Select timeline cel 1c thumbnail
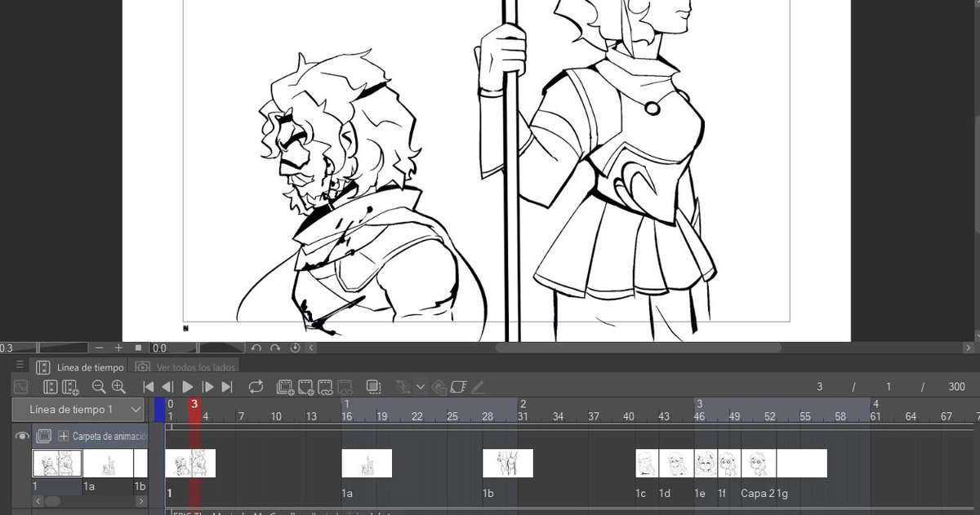Screen dimensions: 980x515 [x=647, y=463]
